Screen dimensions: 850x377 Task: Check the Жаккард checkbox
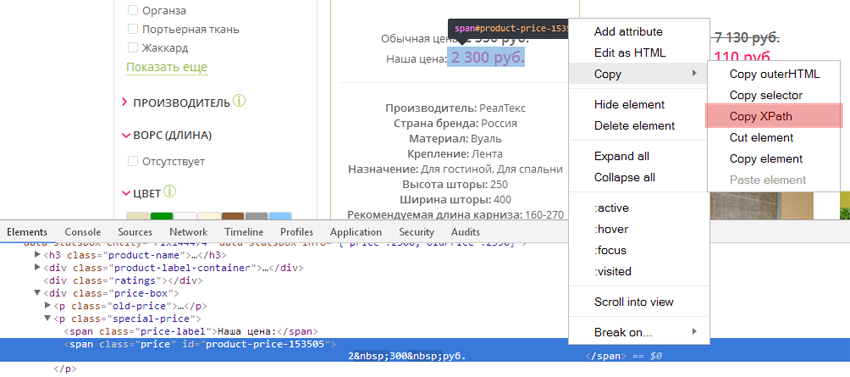pyautogui.click(x=132, y=48)
